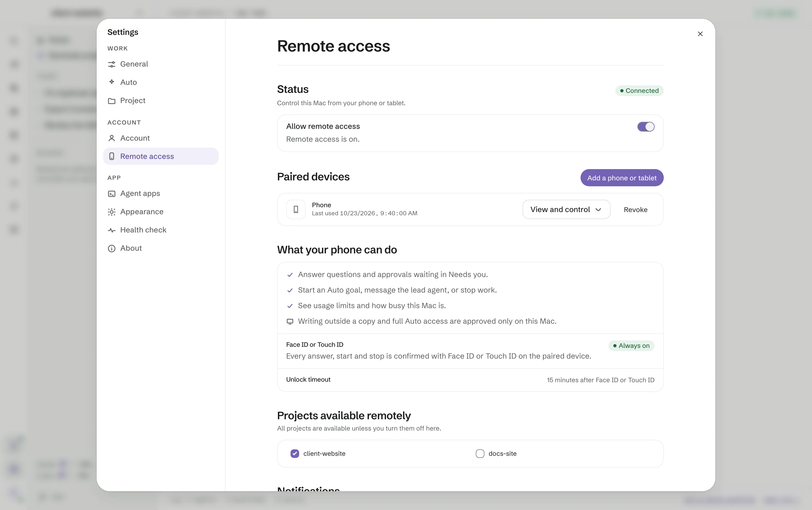Open the View and control dropdown
Viewport: 812px width, 510px height.
click(566, 209)
